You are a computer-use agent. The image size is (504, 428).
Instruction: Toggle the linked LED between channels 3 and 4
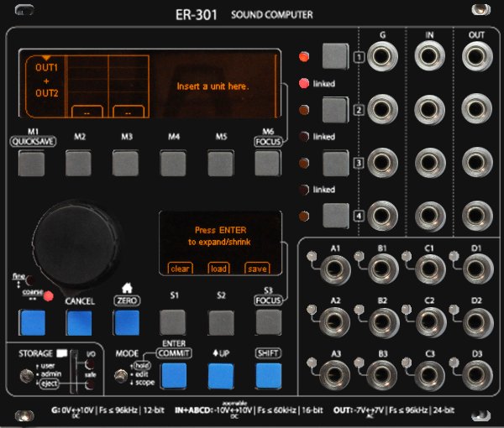tap(304, 190)
